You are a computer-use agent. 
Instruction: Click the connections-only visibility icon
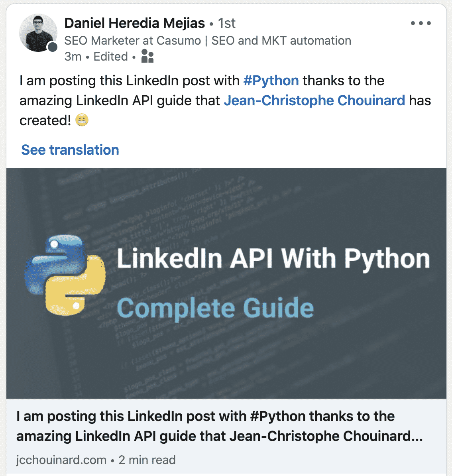[x=147, y=57]
